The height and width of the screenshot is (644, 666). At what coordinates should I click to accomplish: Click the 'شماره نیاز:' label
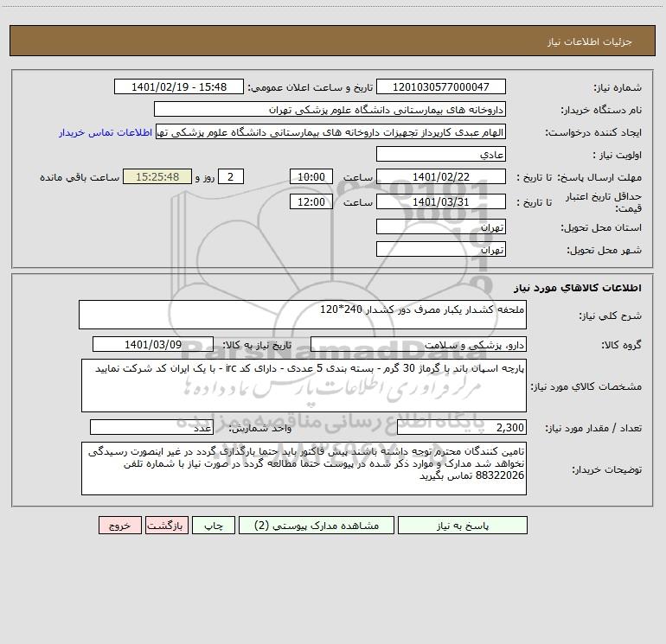point(618,88)
